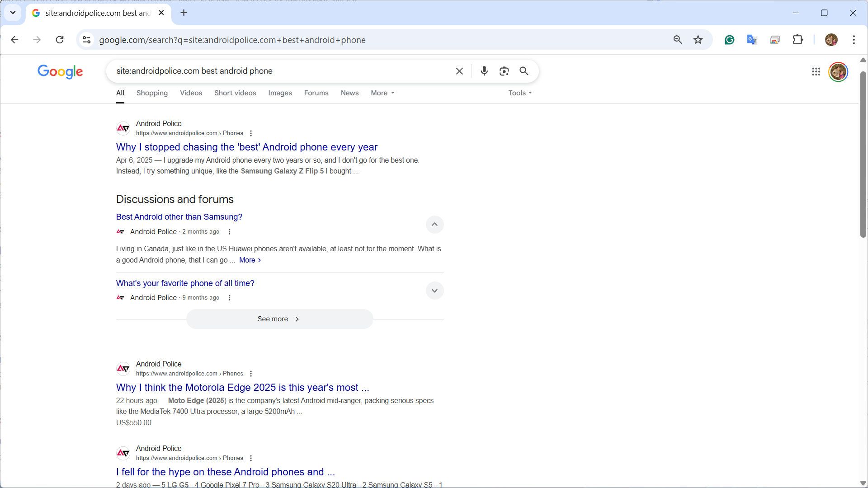Clear the search query with the X
The height and width of the screenshot is (488, 868).
pos(459,71)
